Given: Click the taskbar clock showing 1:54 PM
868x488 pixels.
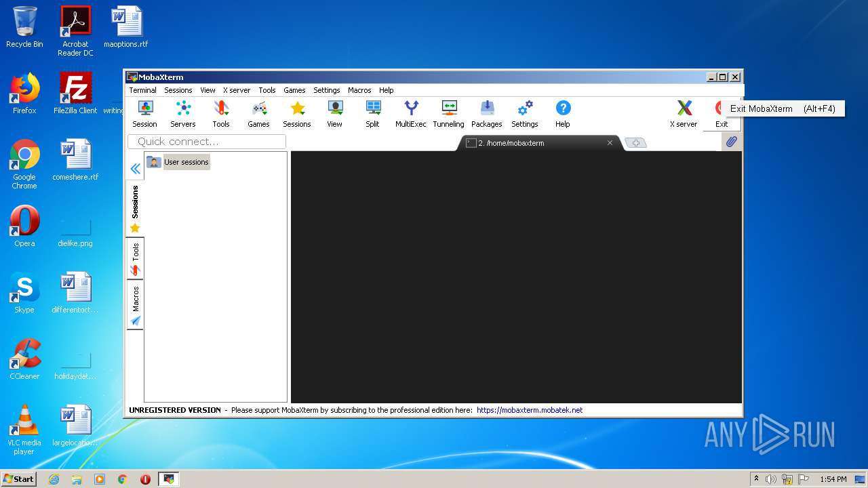Looking at the screenshot, I should [833, 479].
